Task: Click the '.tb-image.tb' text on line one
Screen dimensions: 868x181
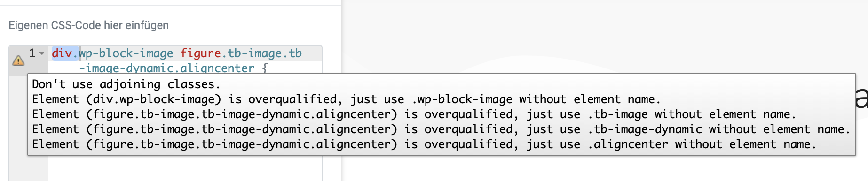Action: (261, 53)
